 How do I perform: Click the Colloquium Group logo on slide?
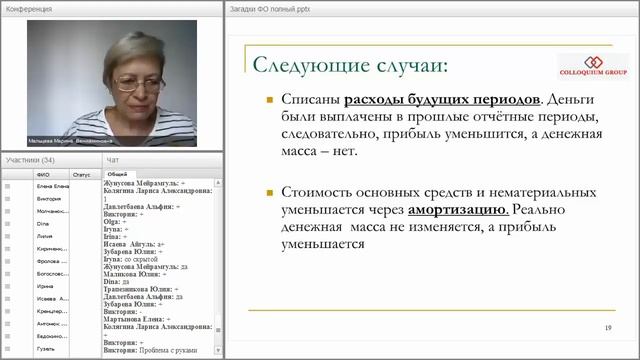[x=593, y=66]
